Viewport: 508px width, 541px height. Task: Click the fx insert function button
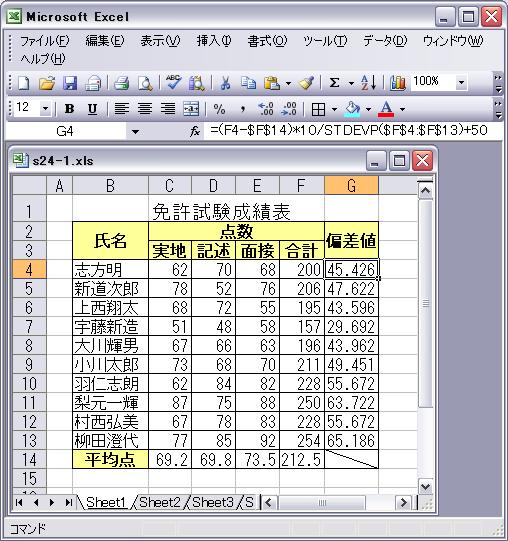[195, 131]
